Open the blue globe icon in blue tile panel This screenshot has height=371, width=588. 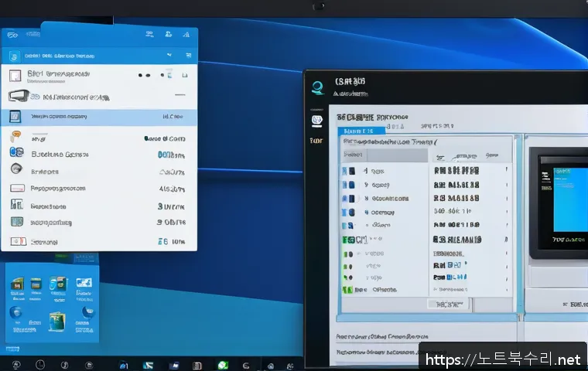[x=15, y=312]
